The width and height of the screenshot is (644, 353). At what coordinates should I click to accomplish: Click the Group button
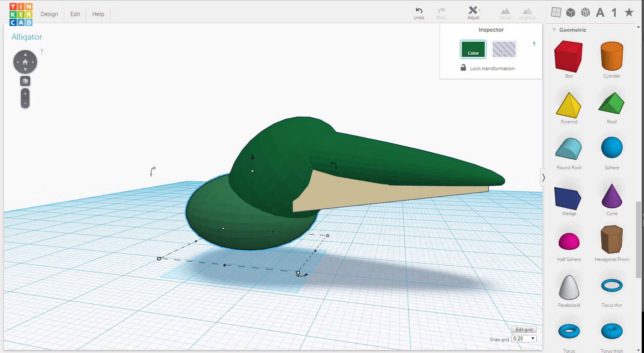pos(505,14)
